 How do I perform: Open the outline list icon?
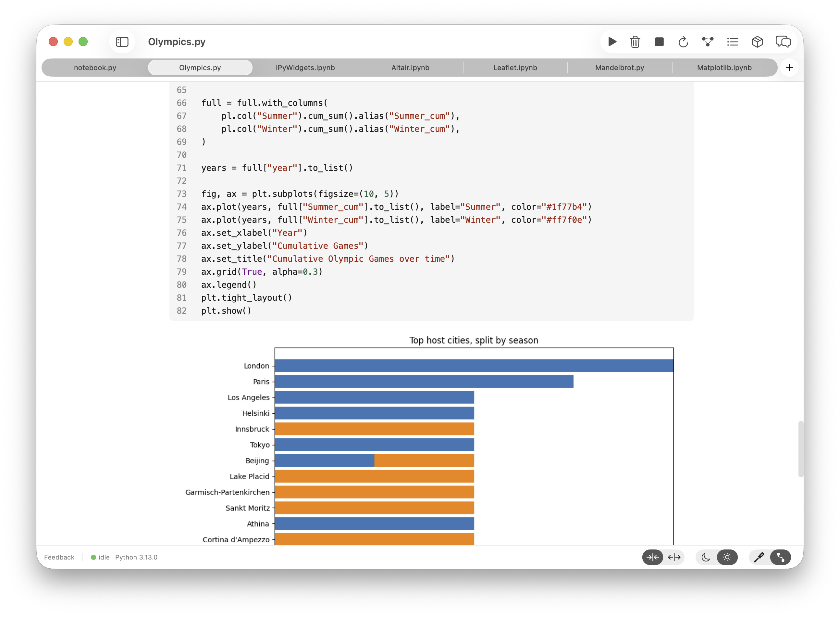click(x=733, y=42)
